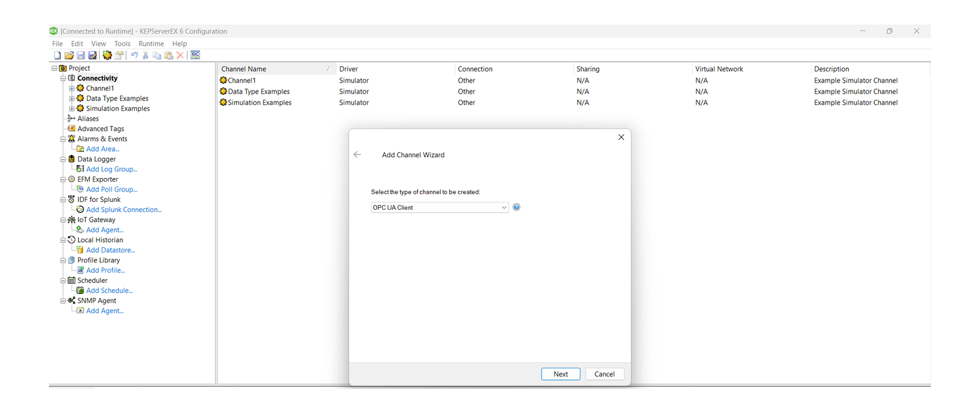Click the Save As toolbar icon
This screenshot has height=413, width=980.
pos(92,55)
